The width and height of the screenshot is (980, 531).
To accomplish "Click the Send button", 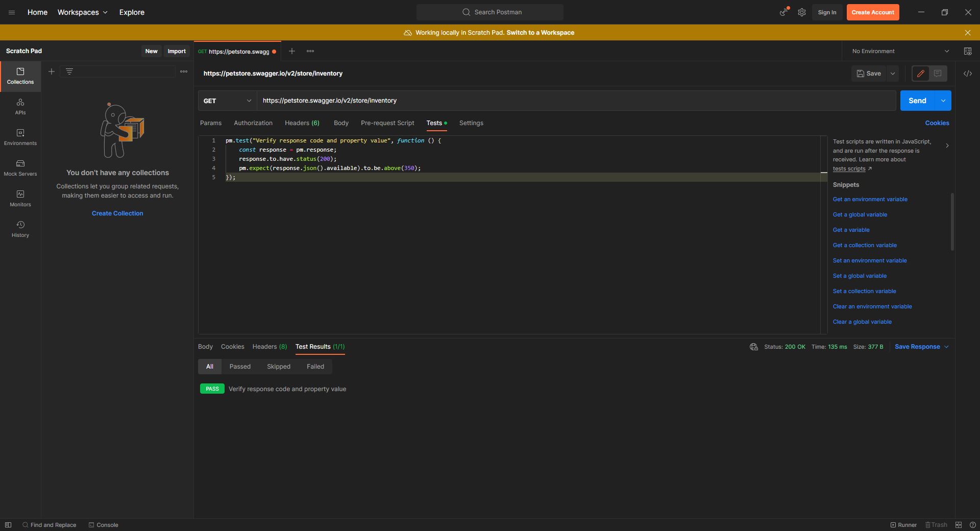I will tap(917, 101).
